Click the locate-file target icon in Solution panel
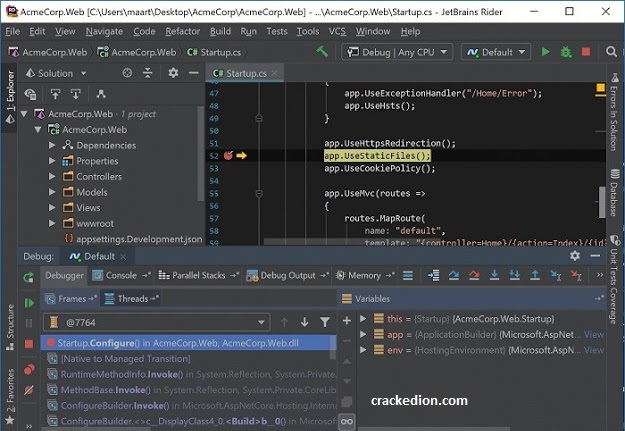 tap(127, 73)
